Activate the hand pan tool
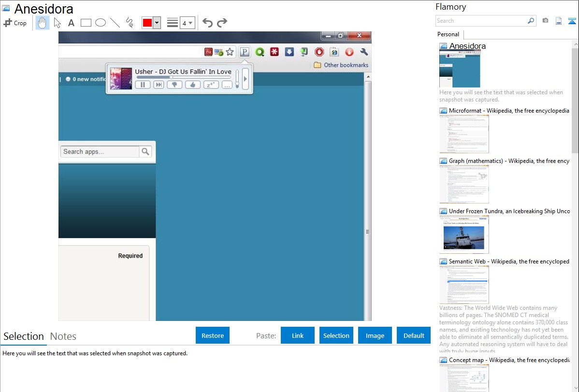 (x=43, y=23)
